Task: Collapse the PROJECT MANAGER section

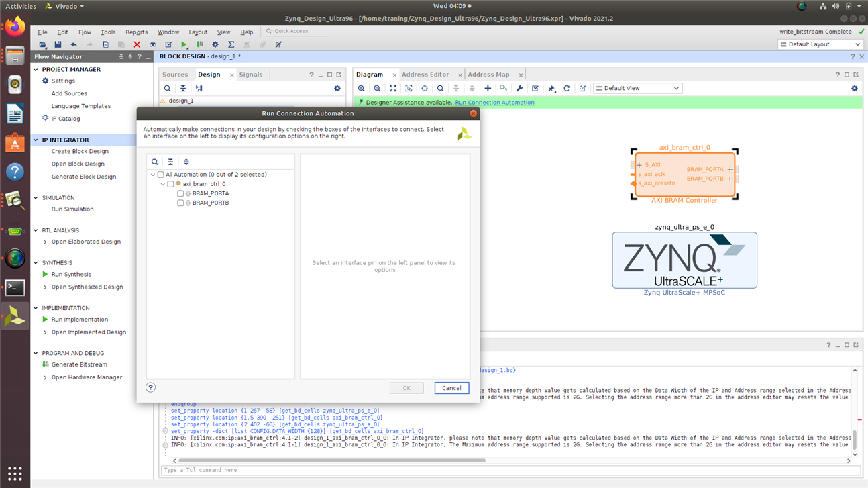Action: (x=36, y=69)
